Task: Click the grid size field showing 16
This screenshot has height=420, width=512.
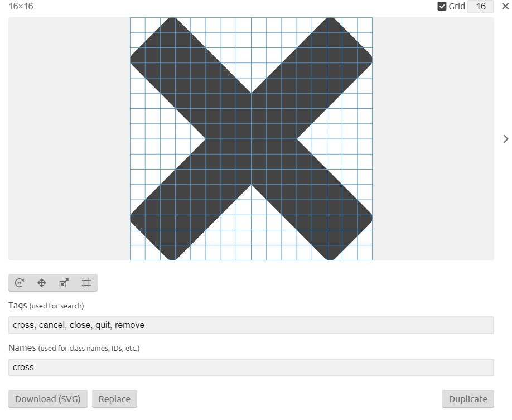Action: point(481,7)
